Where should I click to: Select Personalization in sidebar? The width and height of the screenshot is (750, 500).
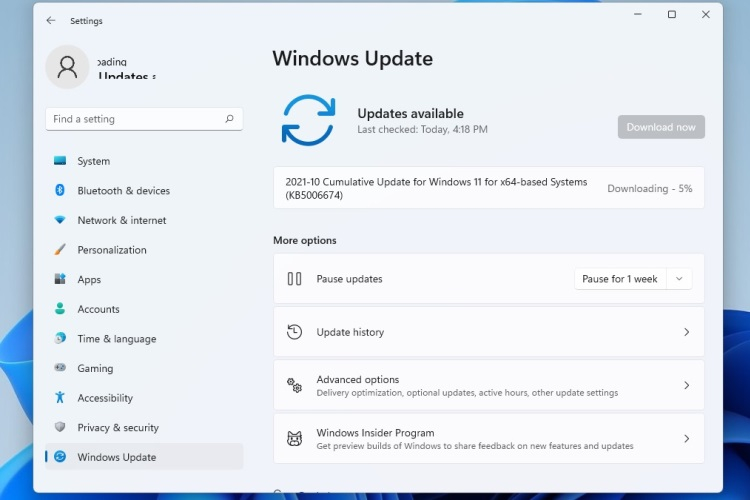(x=144, y=250)
